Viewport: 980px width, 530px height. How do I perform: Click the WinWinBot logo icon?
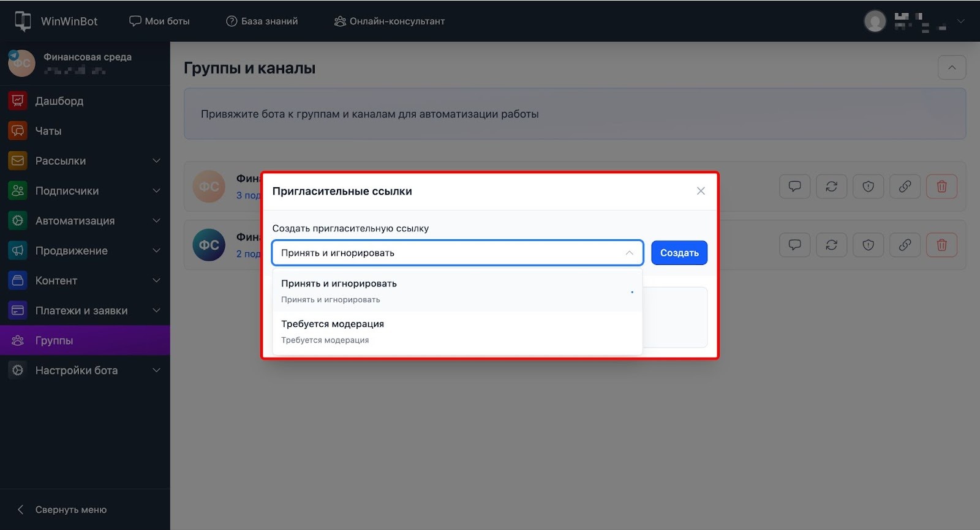pyautogui.click(x=23, y=21)
